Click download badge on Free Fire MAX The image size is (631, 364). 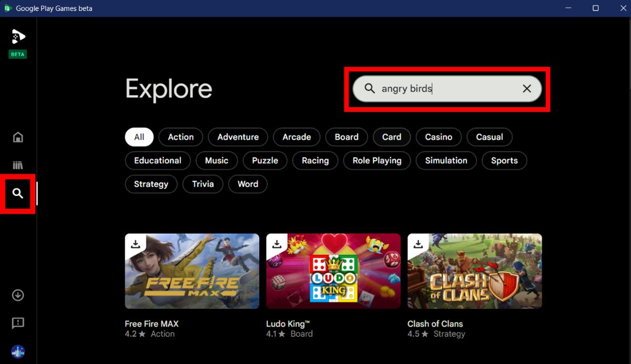(x=136, y=244)
